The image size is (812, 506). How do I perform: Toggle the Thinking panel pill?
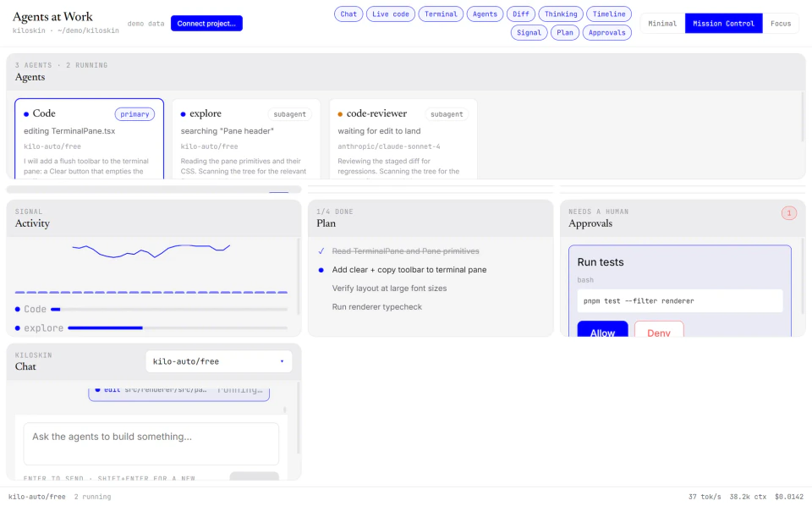[561, 14]
